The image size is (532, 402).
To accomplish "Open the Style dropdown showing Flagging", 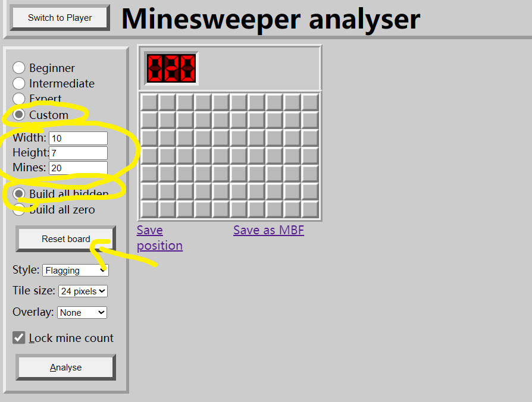I will coord(76,270).
